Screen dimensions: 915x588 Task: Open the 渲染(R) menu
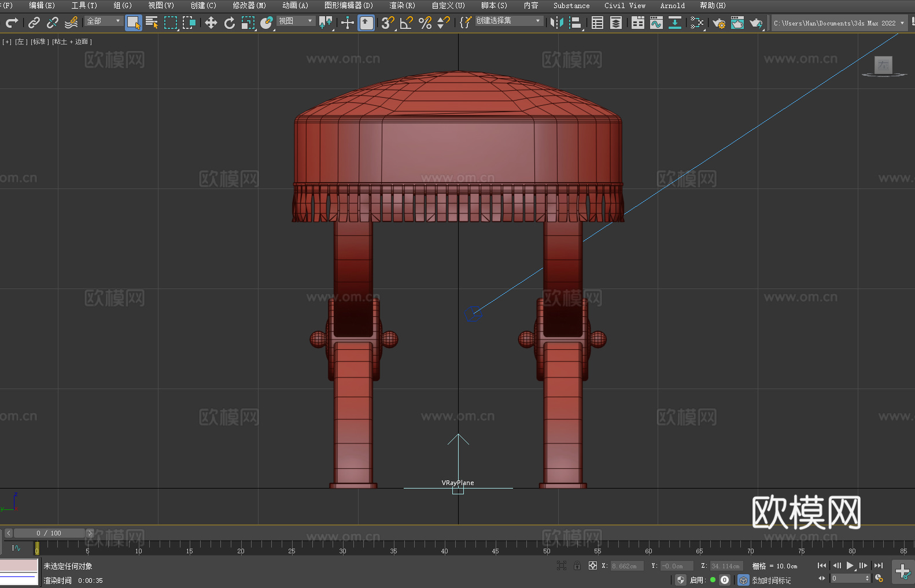click(403, 5)
